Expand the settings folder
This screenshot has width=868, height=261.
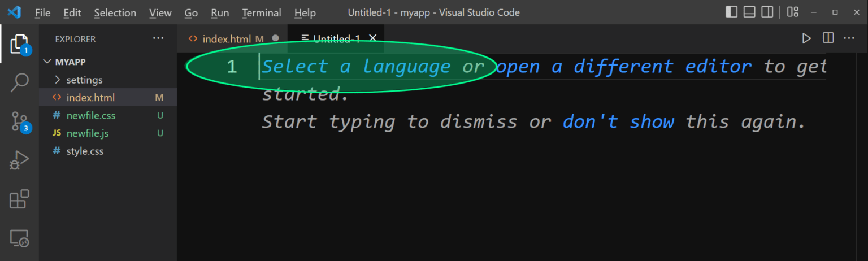(107, 80)
